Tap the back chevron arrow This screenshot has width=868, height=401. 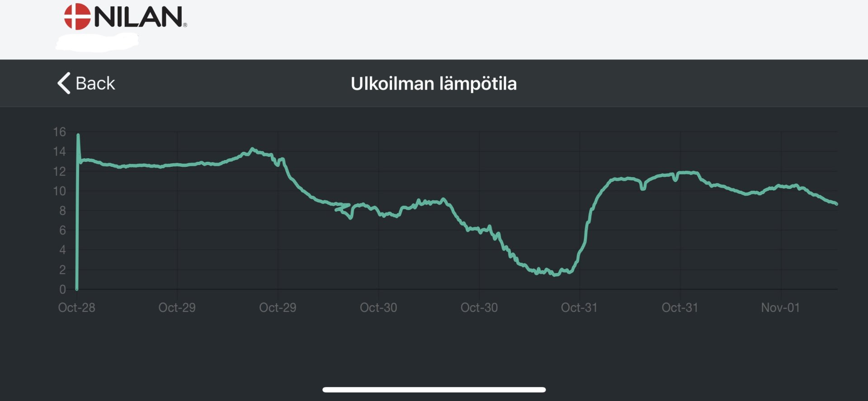(x=64, y=83)
